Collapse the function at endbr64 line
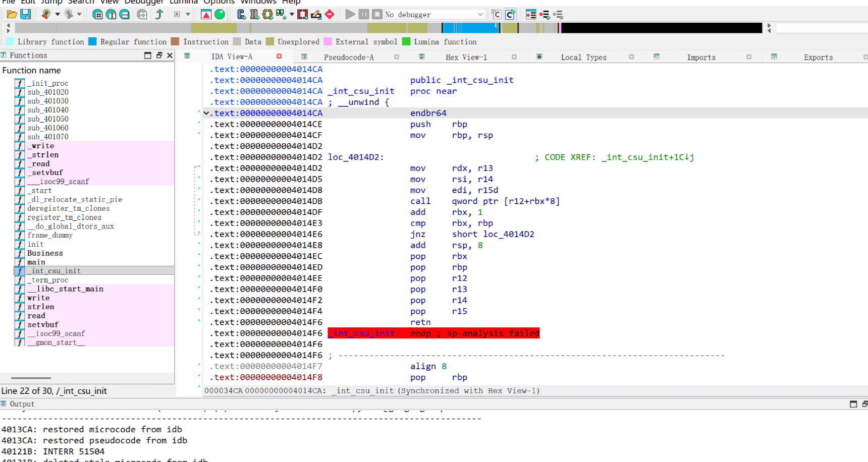This screenshot has height=462, width=868. coord(206,113)
